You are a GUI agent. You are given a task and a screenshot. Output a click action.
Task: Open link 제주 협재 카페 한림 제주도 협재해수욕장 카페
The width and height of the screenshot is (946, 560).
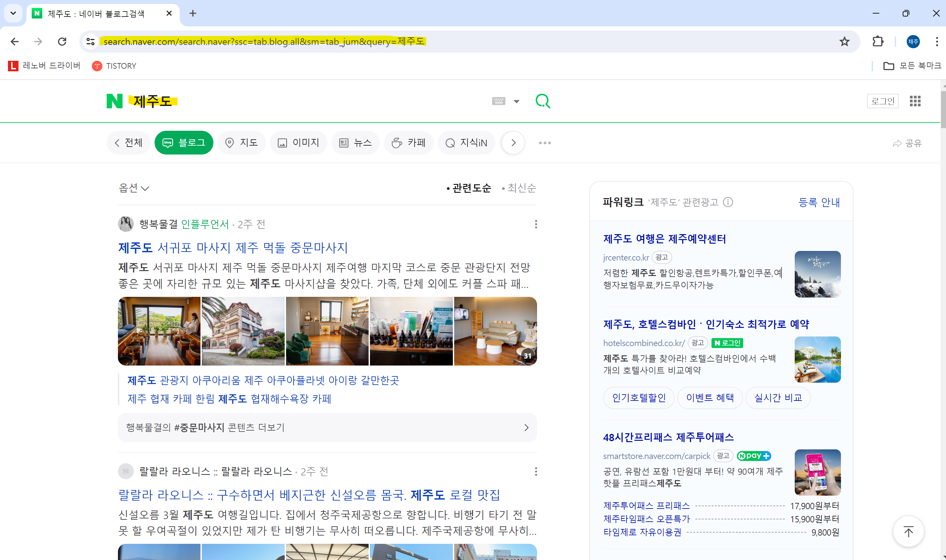point(229,399)
